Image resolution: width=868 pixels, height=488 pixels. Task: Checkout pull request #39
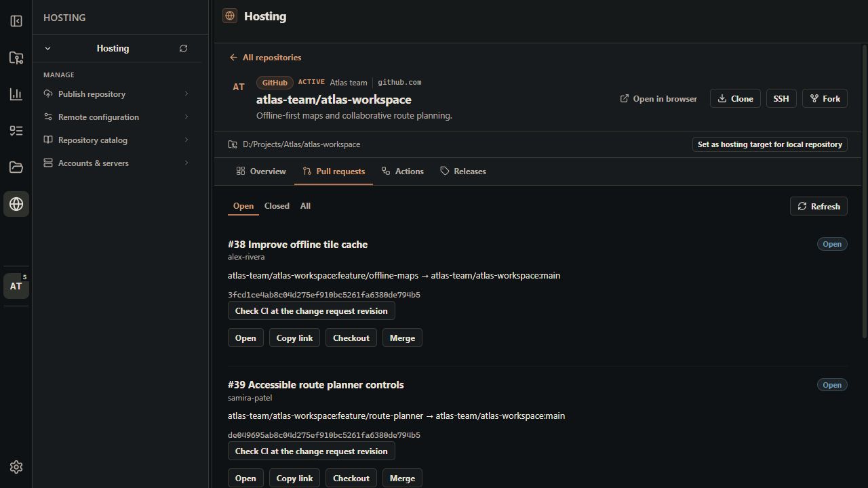[351, 479]
